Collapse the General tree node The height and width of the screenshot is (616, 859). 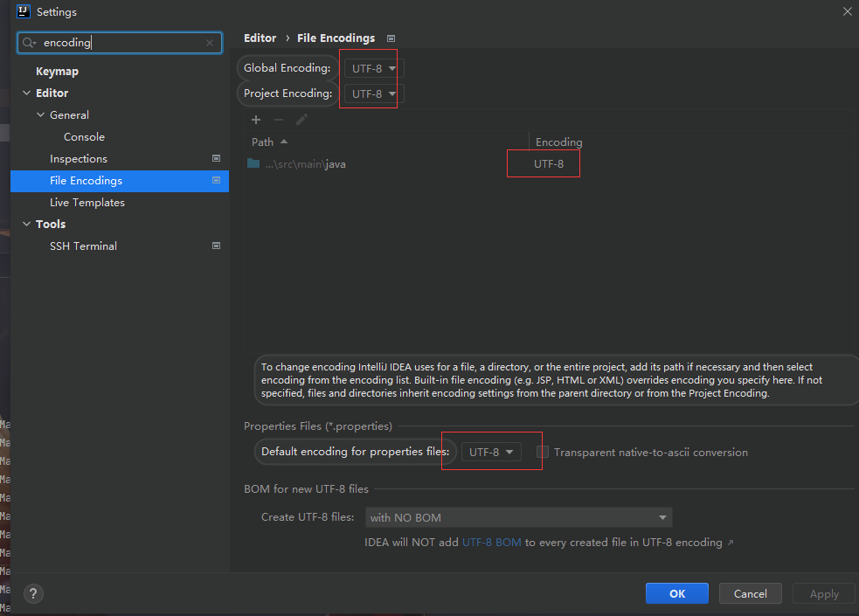coord(40,115)
